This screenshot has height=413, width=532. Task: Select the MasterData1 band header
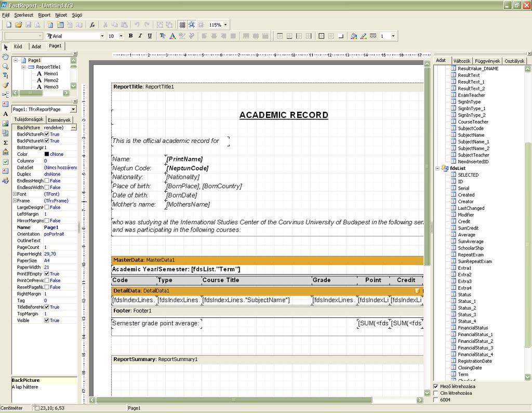268,260
